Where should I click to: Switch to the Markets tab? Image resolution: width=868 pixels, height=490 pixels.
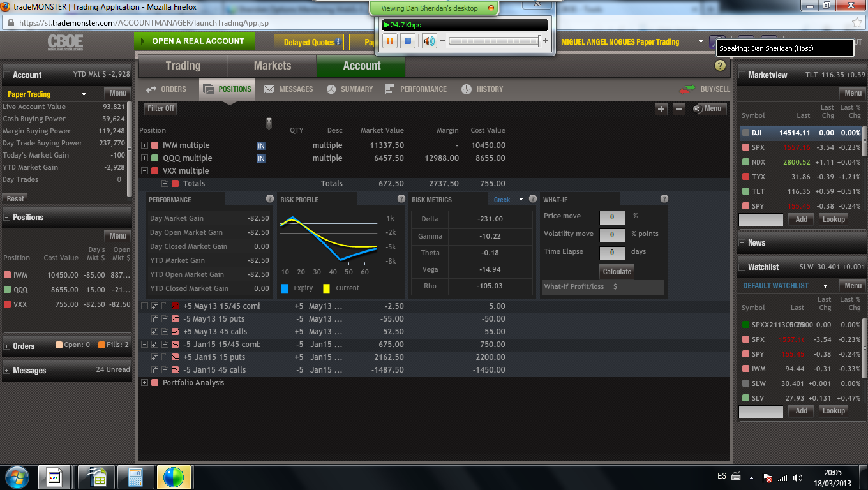pyautogui.click(x=272, y=66)
